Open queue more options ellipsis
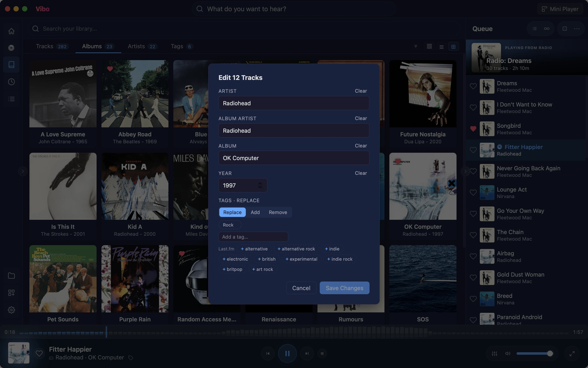Viewport: 588px width, 368px height. point(577,29)
